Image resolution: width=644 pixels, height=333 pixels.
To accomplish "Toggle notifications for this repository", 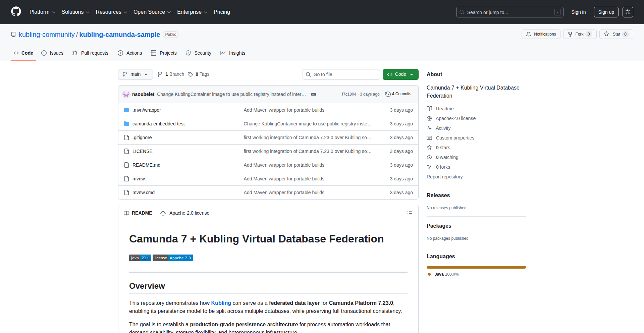I will pyautogui.click(x=541, y=34).
